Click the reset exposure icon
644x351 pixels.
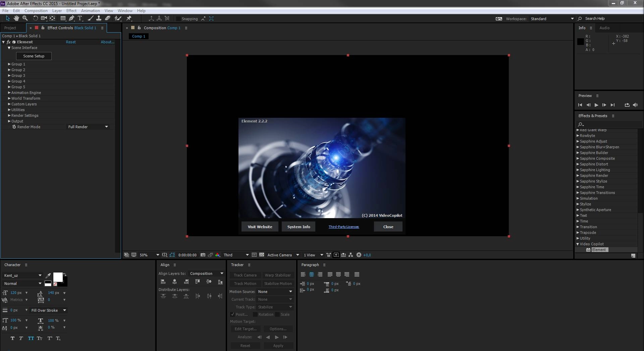[359, 255]
